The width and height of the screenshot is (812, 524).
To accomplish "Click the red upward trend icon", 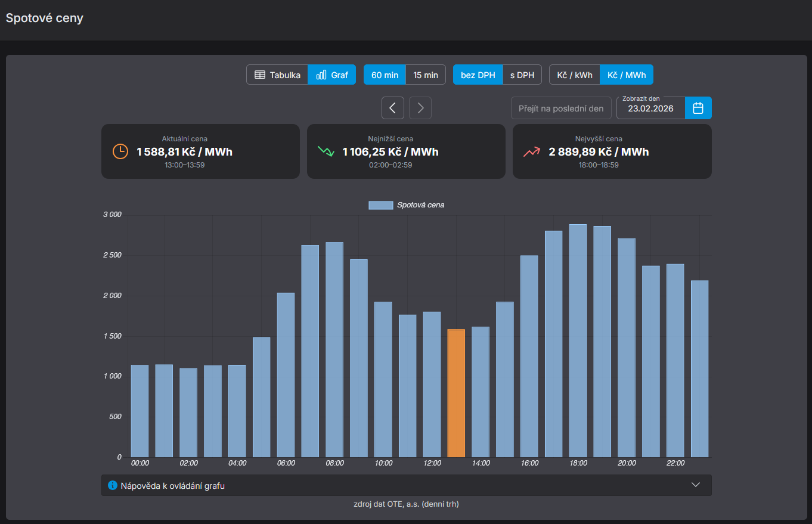I will 532,151.
